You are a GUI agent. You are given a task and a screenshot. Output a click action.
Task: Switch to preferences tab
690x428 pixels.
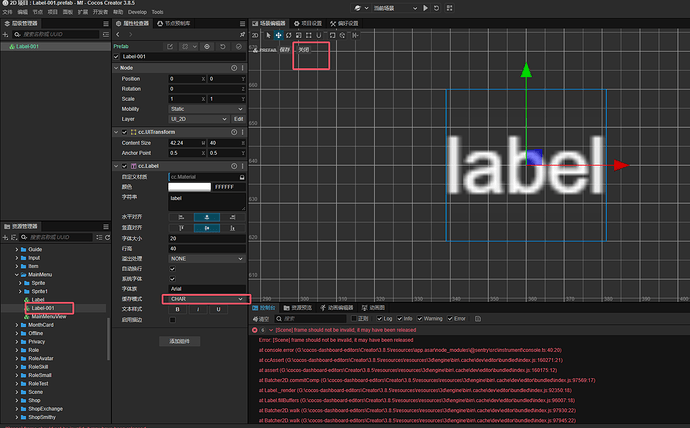tap(345, 23)
